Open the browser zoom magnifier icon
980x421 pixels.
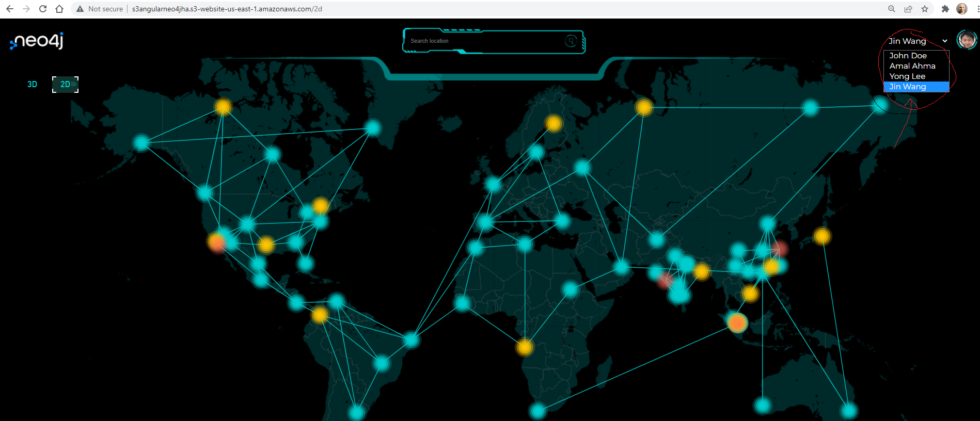892,9
